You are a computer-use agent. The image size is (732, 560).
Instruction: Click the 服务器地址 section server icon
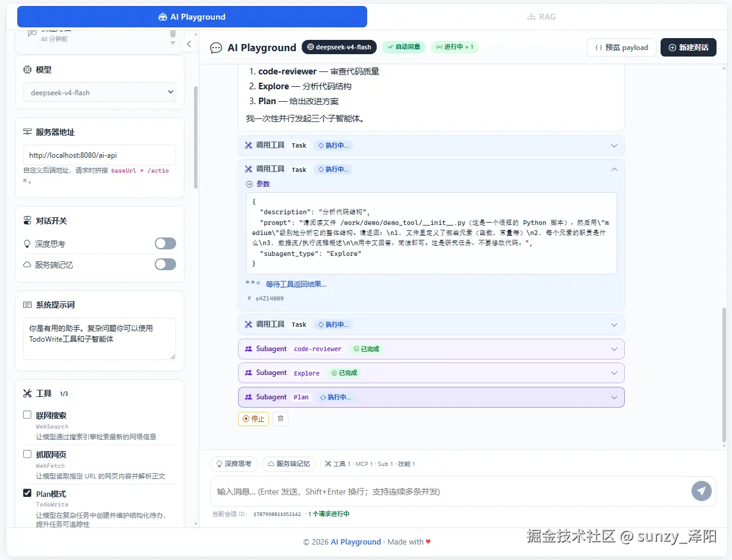point(27,132)
